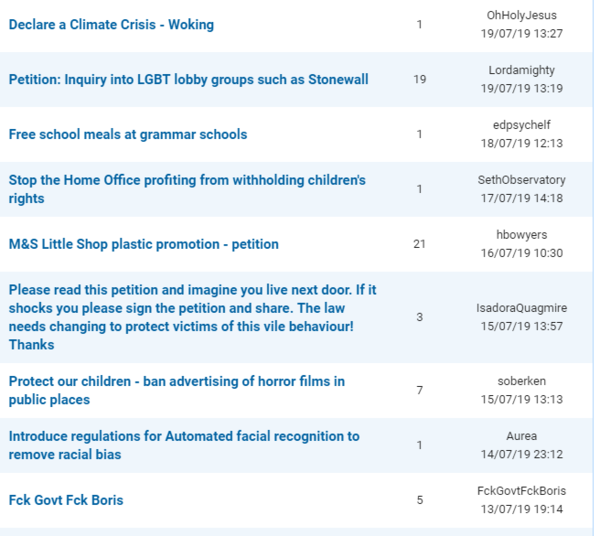Screen dimensions: 600x536
Task: Open the Automated facial recognition regulations thread
Action: [184, 445]
